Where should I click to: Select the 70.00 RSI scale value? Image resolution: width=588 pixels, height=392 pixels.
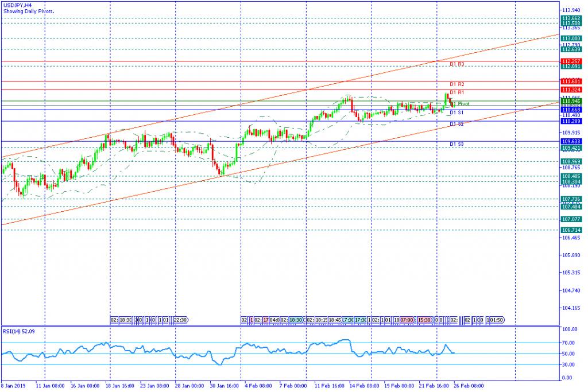tap(569, 343)
